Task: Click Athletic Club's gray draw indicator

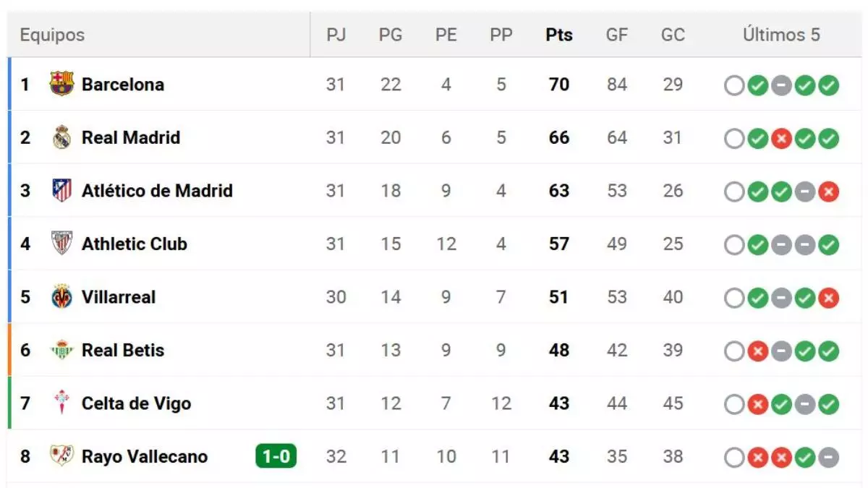Action: pos(781,244)
